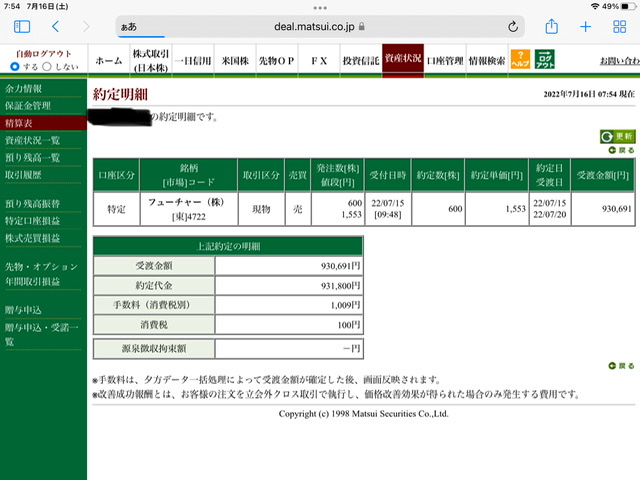Open the 情報検索 tab
The height and width of the screenshot is (480, 640).
coord(487,60)
